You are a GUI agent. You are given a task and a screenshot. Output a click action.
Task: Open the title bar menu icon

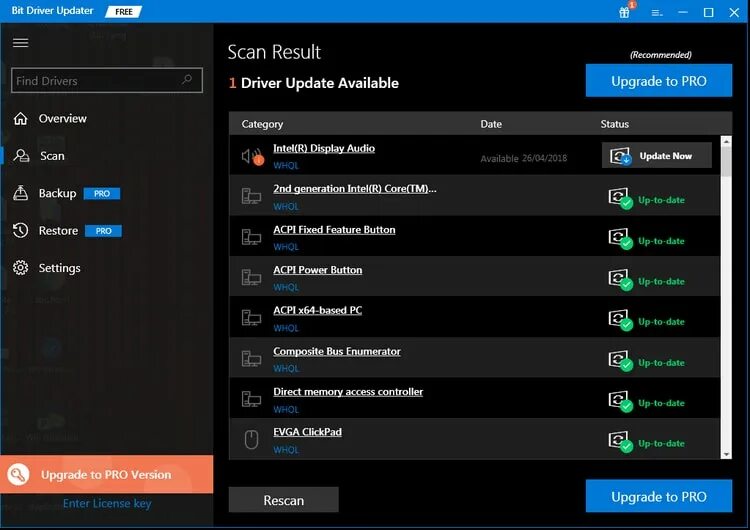(657, 13)
